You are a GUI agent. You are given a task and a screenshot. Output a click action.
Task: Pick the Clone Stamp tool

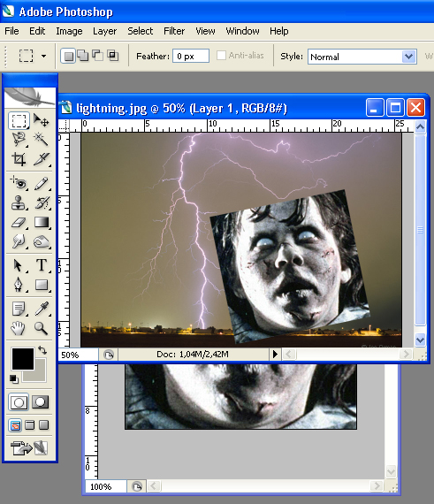(x=19, y=202)
